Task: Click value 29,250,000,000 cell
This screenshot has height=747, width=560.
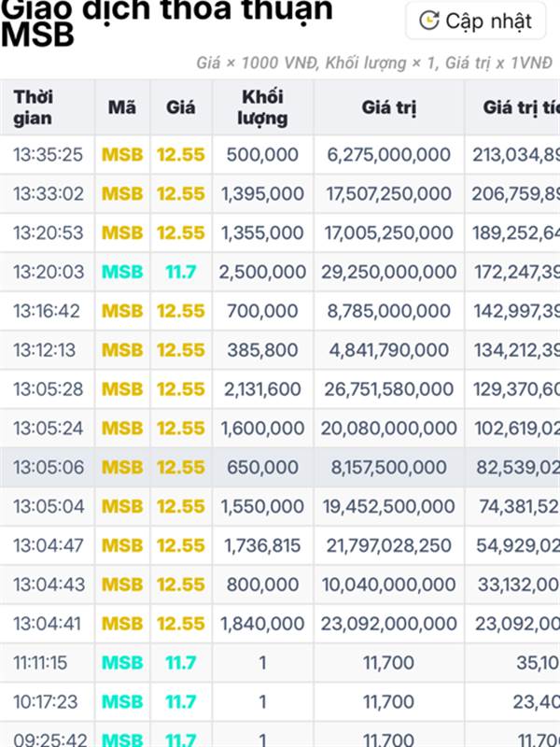Action: pos(388,272)
